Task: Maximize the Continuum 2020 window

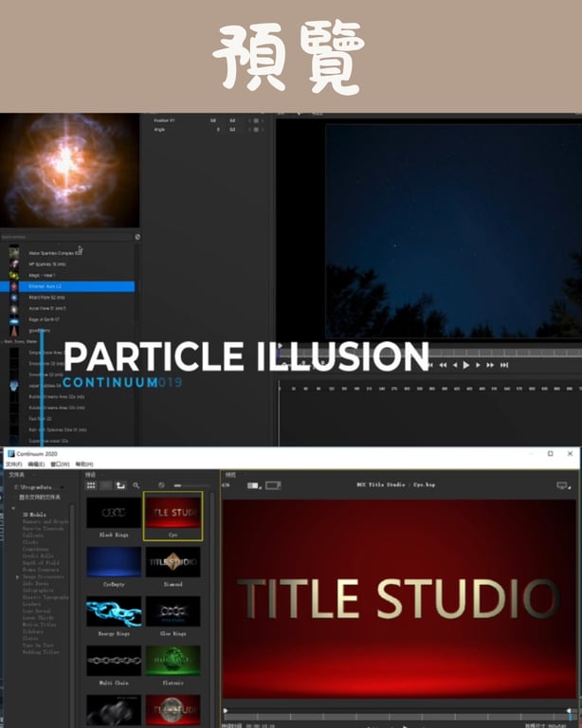Action: [550, 454]
